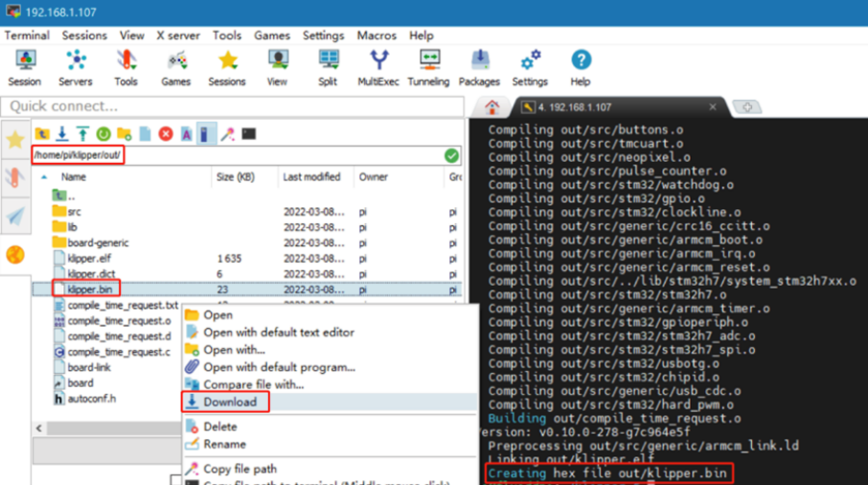Choose Download from the context menu
Image resolution: width=868 pixels, height=485 pixels.
point(230,402)
